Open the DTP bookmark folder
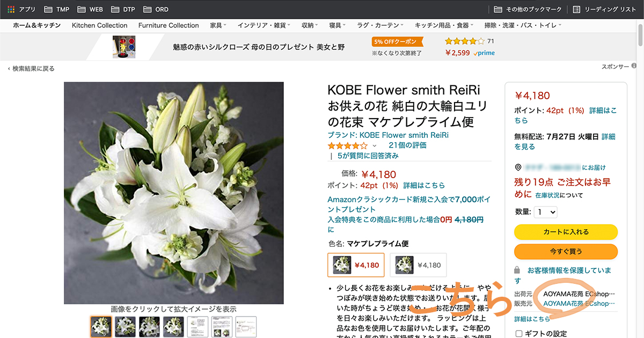The image size is (644, 338). click(x=123, y=9)
